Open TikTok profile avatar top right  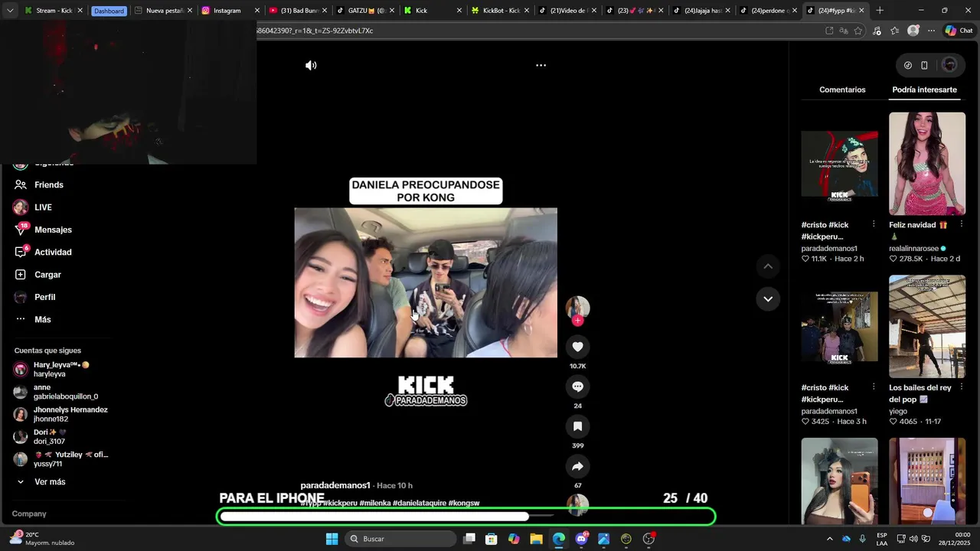949,65
